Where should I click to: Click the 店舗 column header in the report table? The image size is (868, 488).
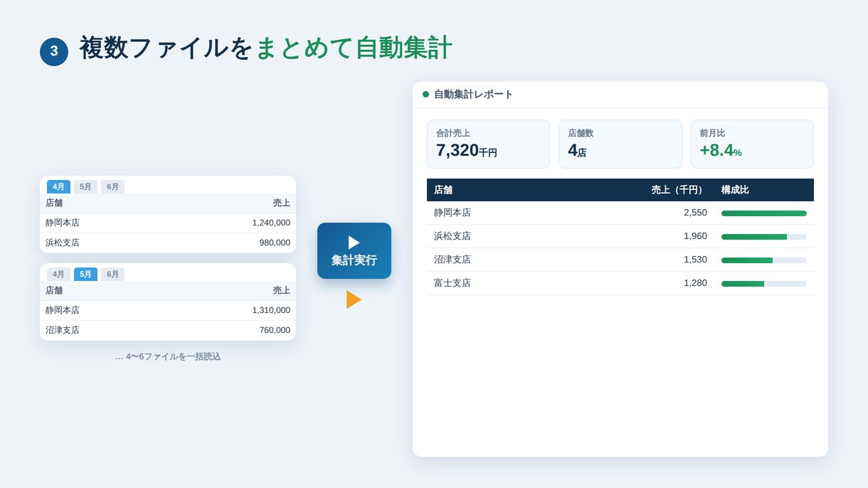click(443, 190)
